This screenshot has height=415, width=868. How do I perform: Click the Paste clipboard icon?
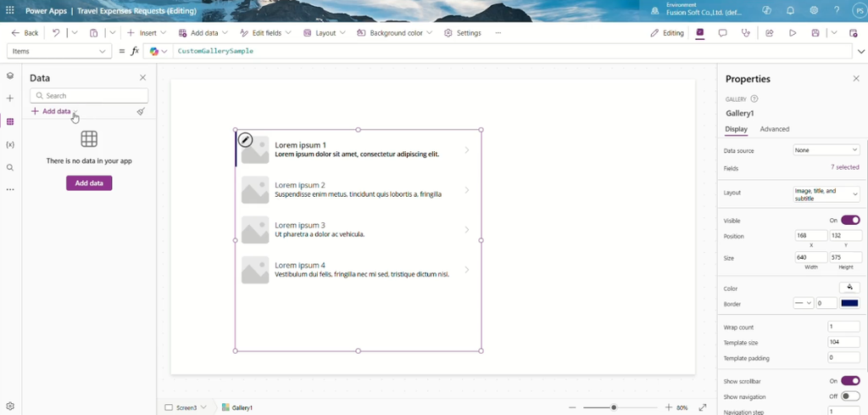93,33
